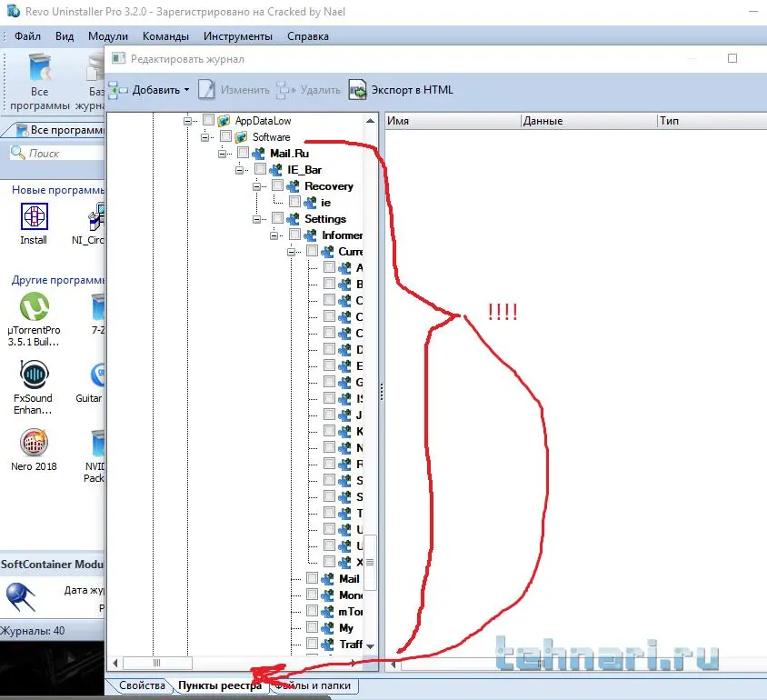Sort by the Тип column header
Viewport: 767px width, 700px height.
(712, 121)
